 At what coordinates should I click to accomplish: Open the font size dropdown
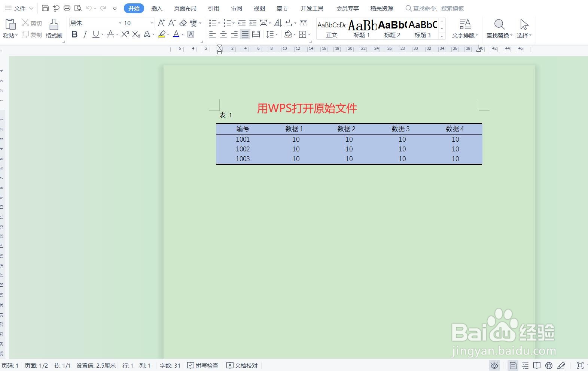(152, 23)
